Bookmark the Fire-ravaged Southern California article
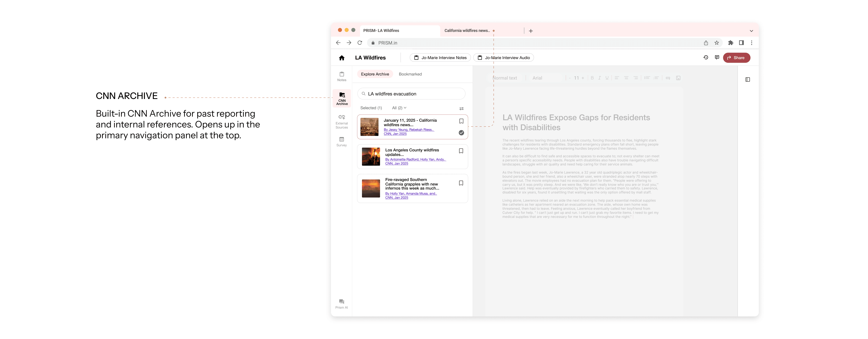The image size is (868, 339). coord(461,183)
